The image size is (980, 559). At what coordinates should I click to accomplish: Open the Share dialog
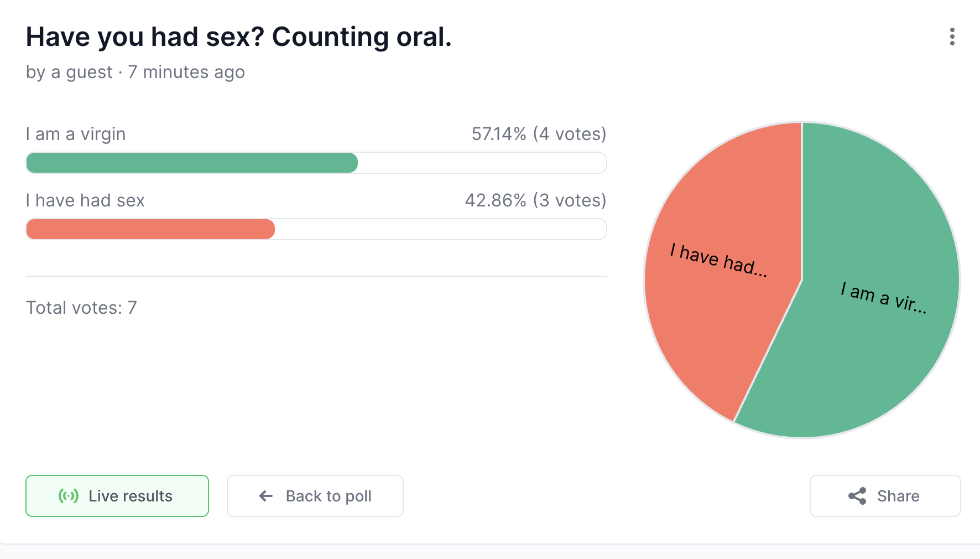click(885, 496)
